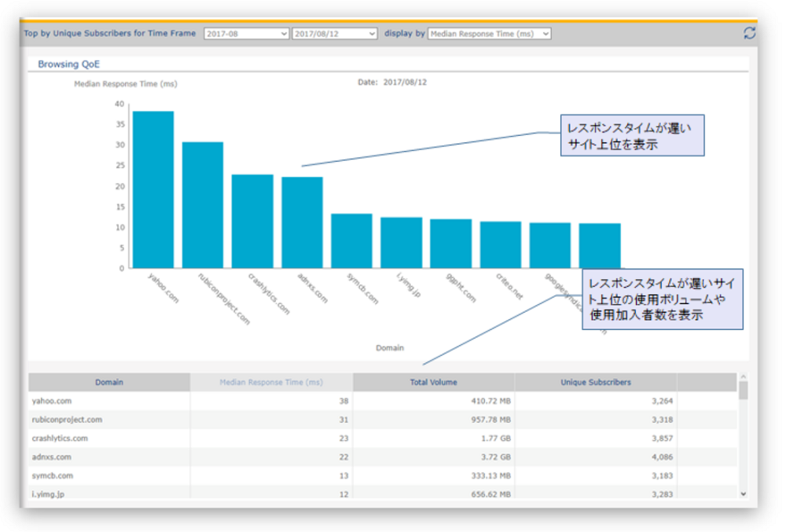Screen dimensions: 786x532
Task: Select adnxs.com row in the table
Action: 383,457
